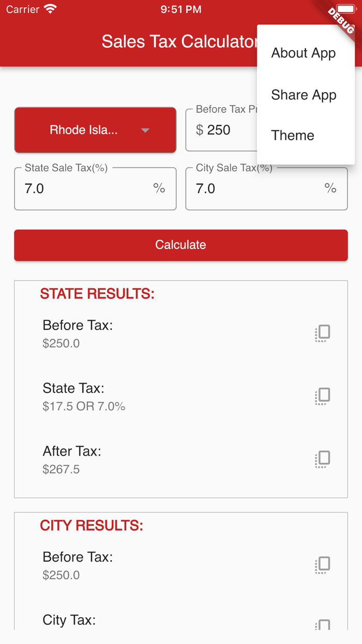Choose Share App from the menu

point(304,95)
